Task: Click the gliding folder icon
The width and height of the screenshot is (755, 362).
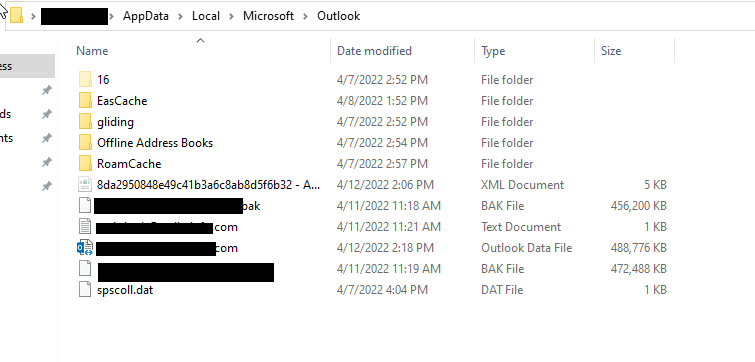Action: click(85, 122)
